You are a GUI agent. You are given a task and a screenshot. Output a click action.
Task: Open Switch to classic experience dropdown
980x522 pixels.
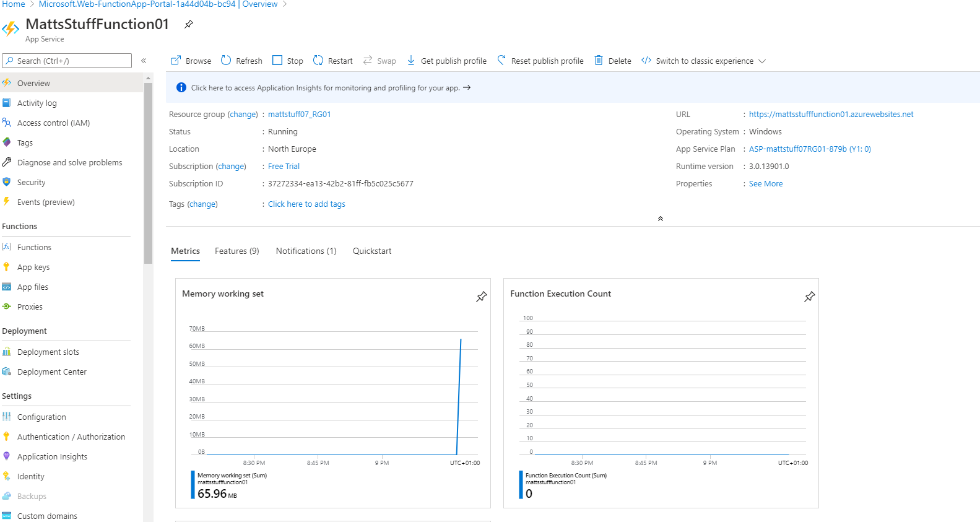(704, 61)
